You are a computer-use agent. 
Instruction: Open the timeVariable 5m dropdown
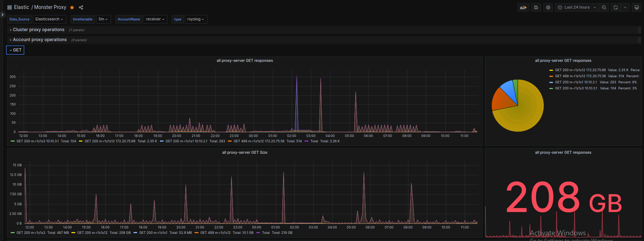click(x=103, y=19)
